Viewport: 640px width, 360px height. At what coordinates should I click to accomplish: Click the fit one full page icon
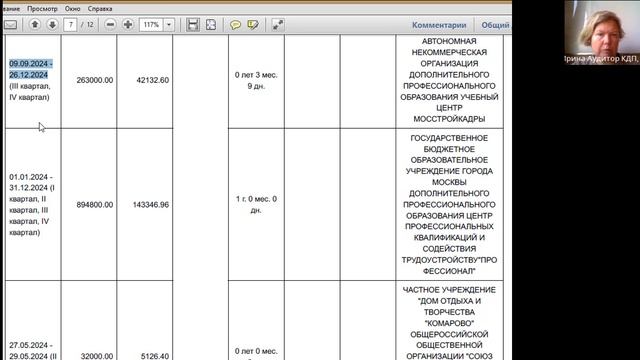click(211, 25)
